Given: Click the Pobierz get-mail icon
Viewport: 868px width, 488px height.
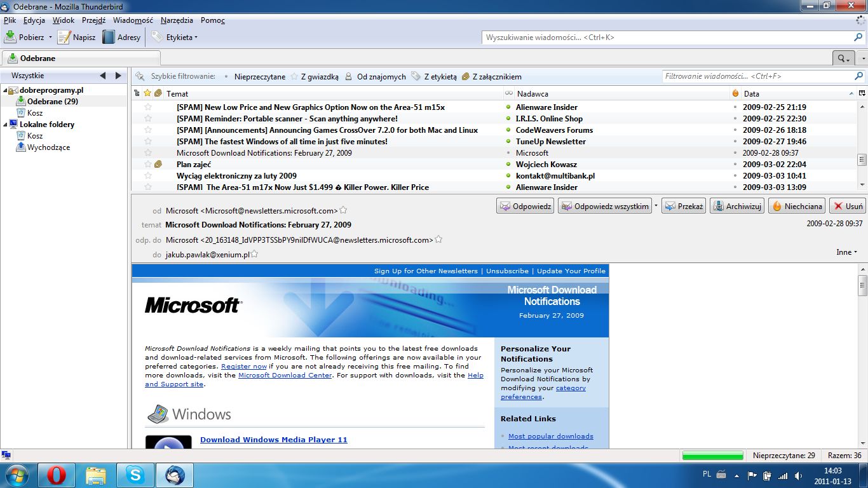Looking at the screenshot, I should 10,37.
